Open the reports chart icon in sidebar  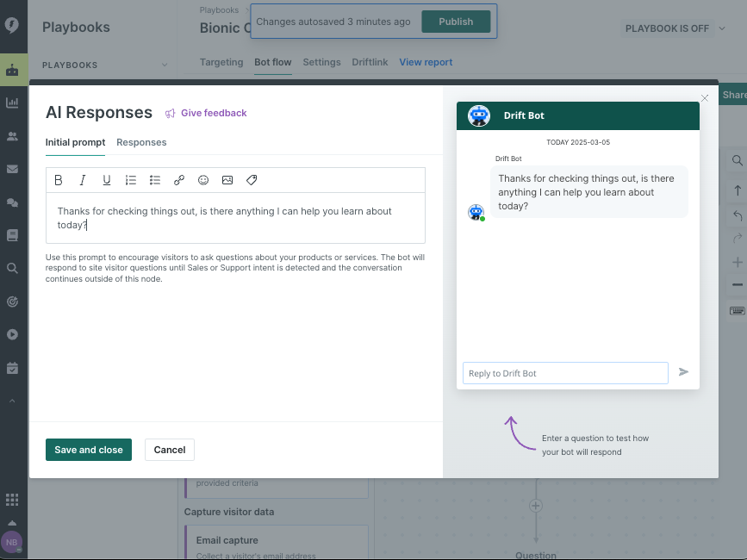coord(12,103)
